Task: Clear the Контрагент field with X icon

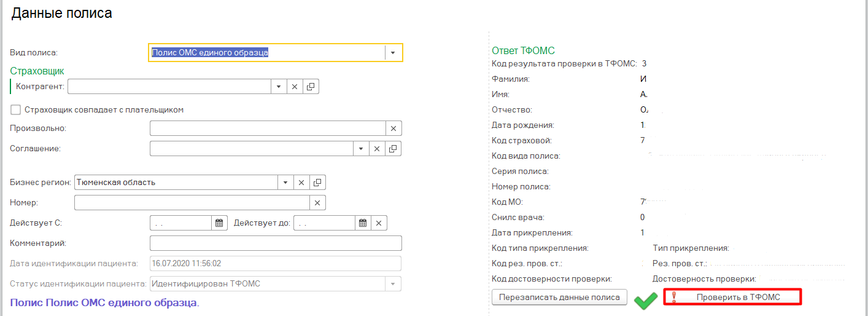Action: [x=295, y=87]
